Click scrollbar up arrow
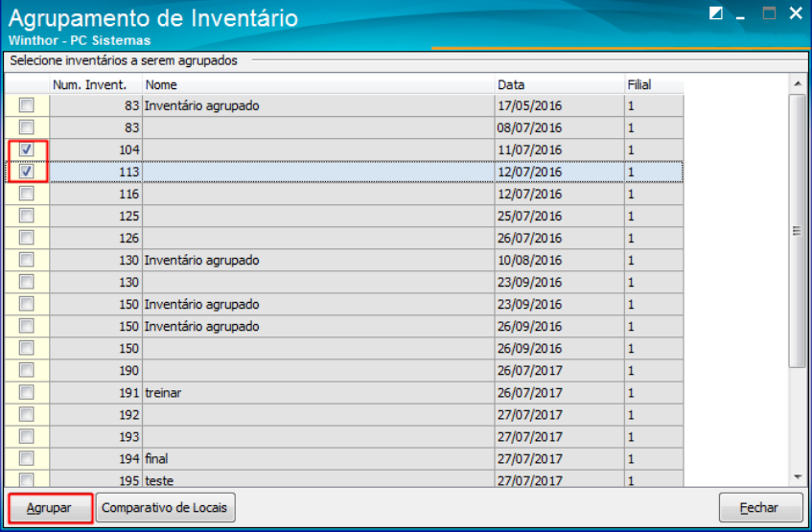 (798, 84)
